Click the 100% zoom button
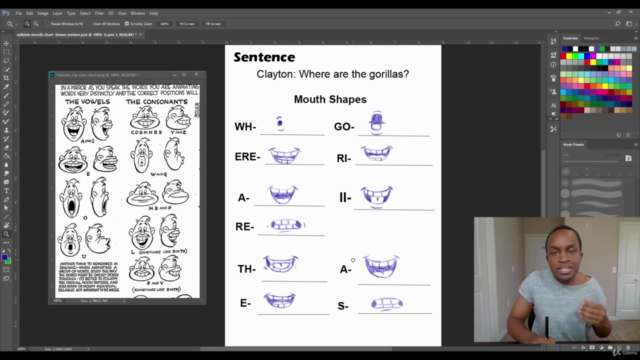 164,24
